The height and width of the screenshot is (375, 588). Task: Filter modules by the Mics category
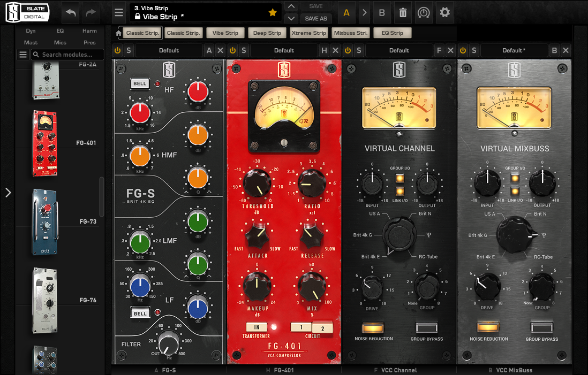tap(60, 43)
